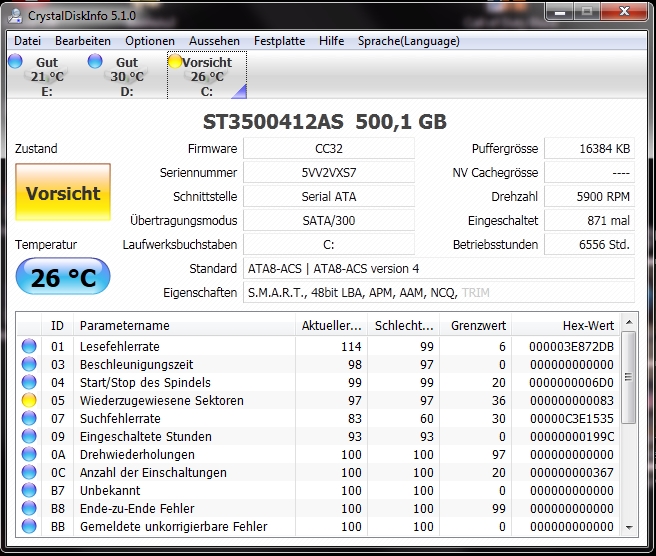Open the Festplatte menu
Screen dimensions: 656x556
coord(279,41)
